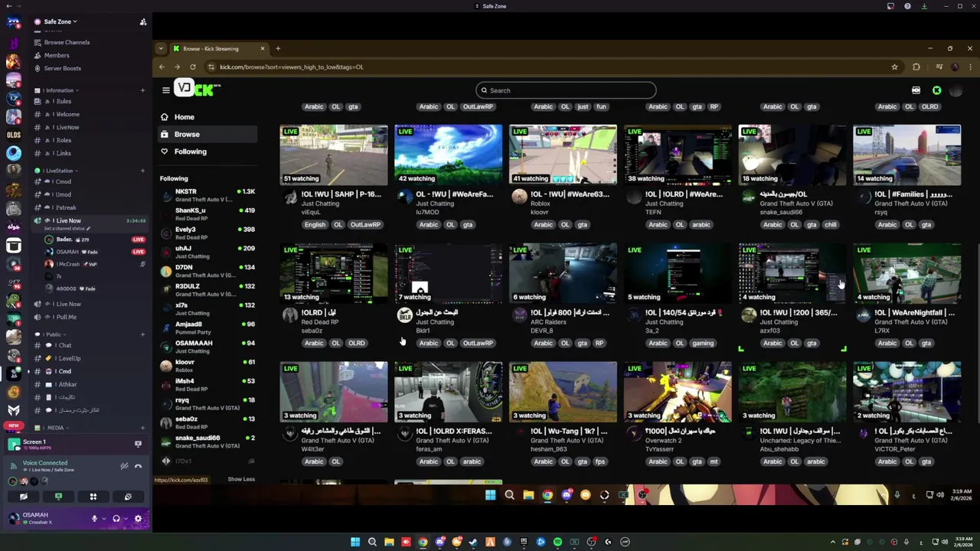Open headphone output options arrow

coord(125,519)
